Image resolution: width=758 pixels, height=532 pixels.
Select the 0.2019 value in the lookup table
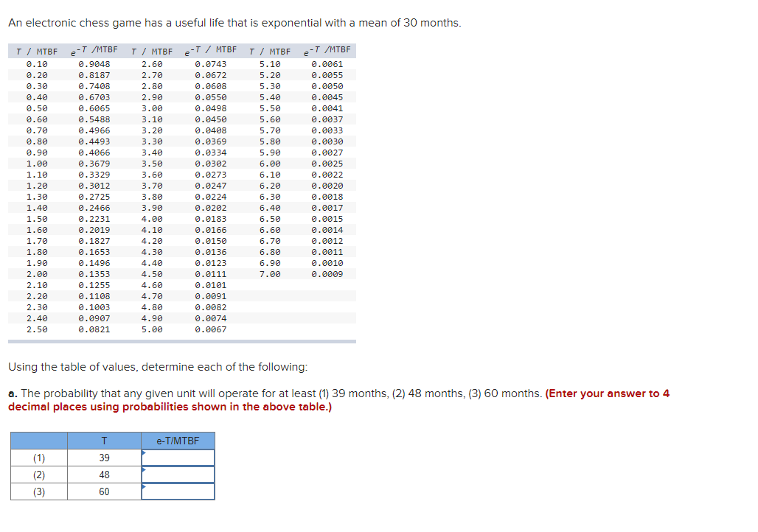94,230
